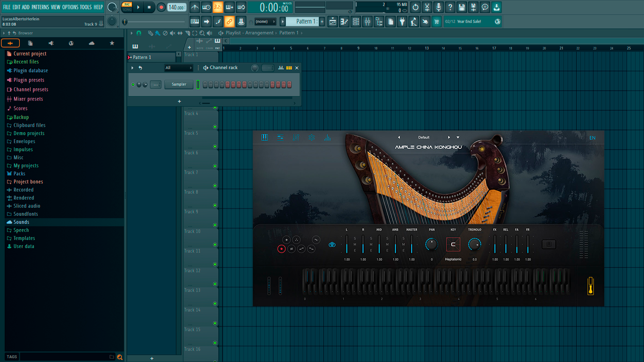Select the delete tool in Playlist toolbar
This screenshot has width=644, height=362.
(x=165, y=33)
